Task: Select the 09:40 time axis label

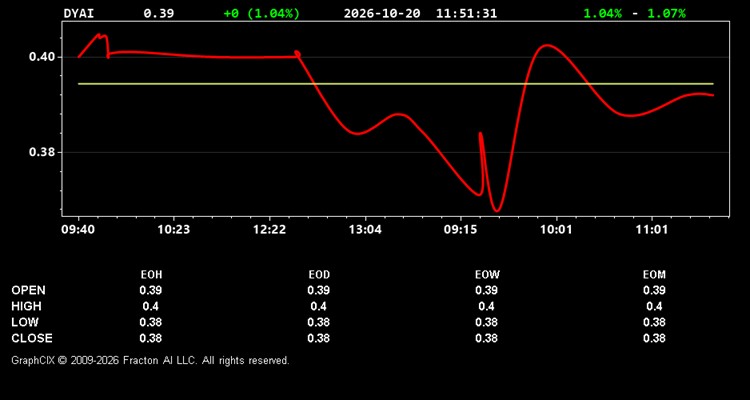Action: tap(77, 230)
